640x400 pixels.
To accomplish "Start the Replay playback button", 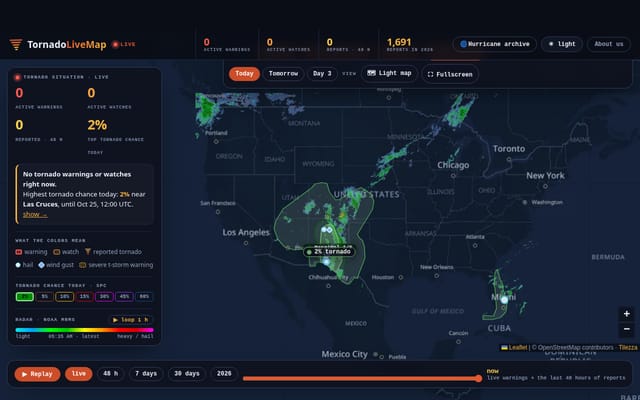I will click(x=37, y=374).
